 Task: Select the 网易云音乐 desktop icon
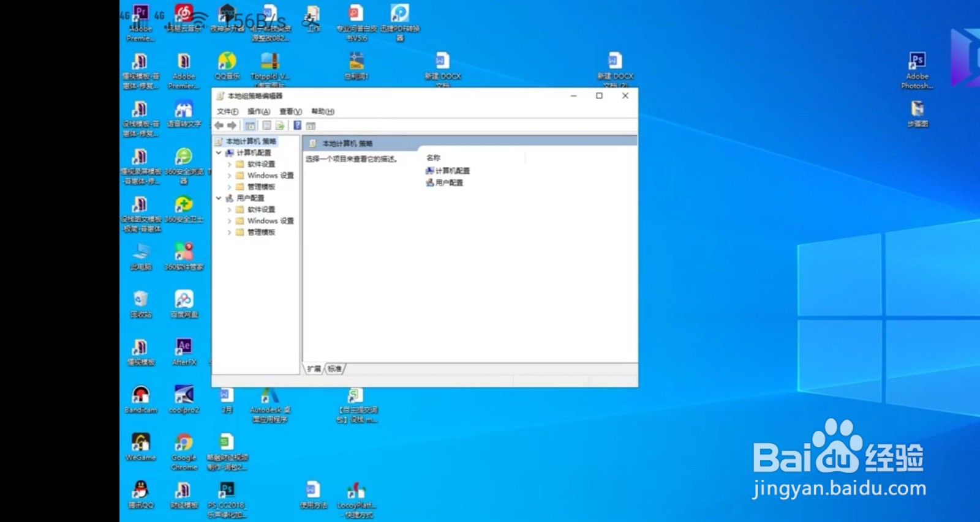[184, 18]
